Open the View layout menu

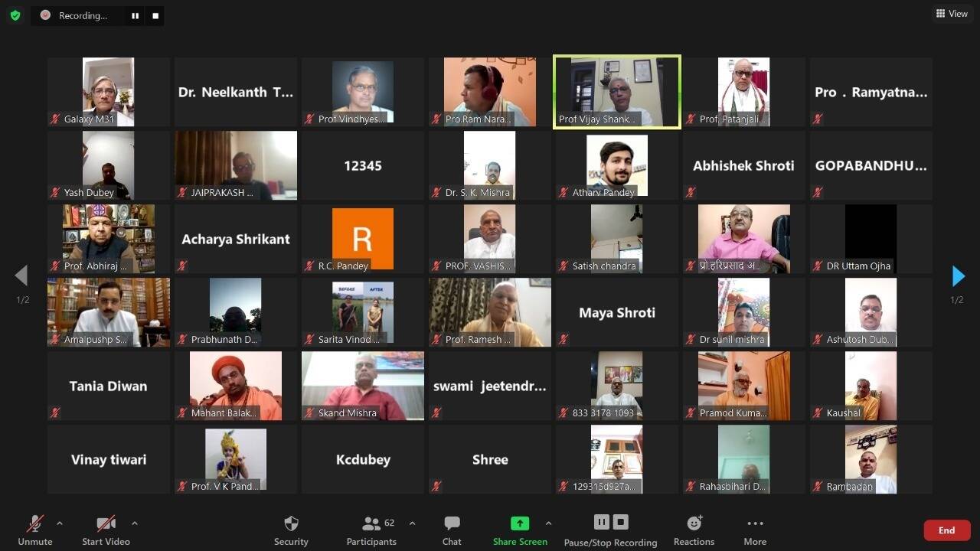tap(952, 14)
